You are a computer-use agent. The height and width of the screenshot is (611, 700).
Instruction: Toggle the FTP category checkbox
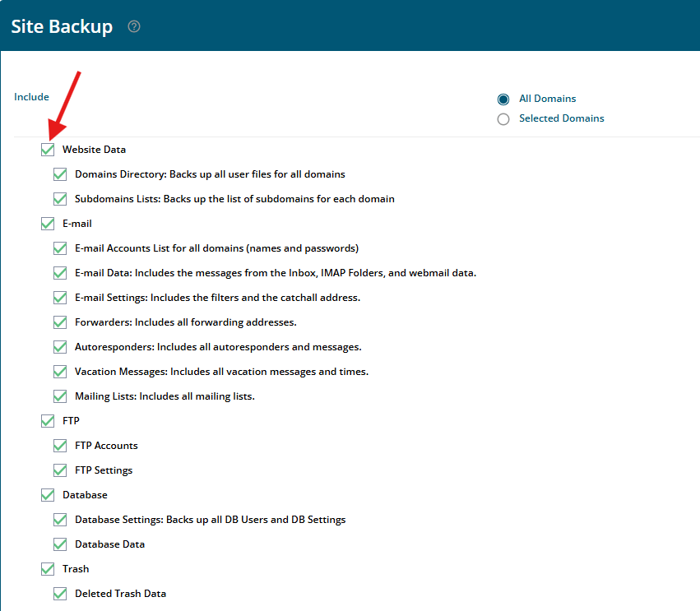click(48, 421)
